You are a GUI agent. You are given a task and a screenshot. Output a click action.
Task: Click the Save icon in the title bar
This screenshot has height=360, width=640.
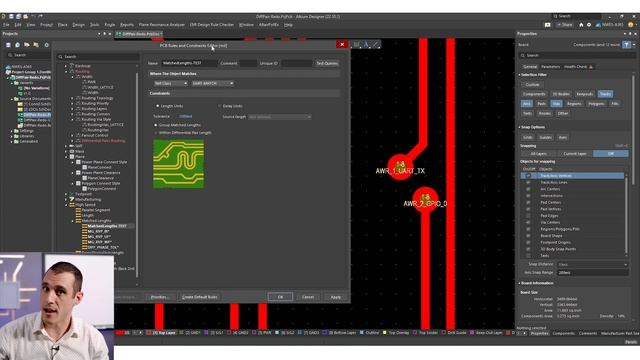tap(11, 16)
